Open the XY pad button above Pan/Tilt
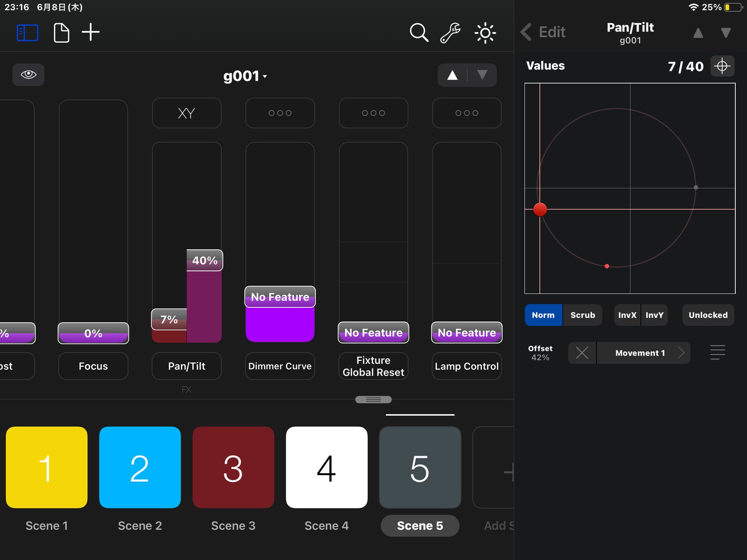Screen dimensions: 747x560 tap(187, 113)
